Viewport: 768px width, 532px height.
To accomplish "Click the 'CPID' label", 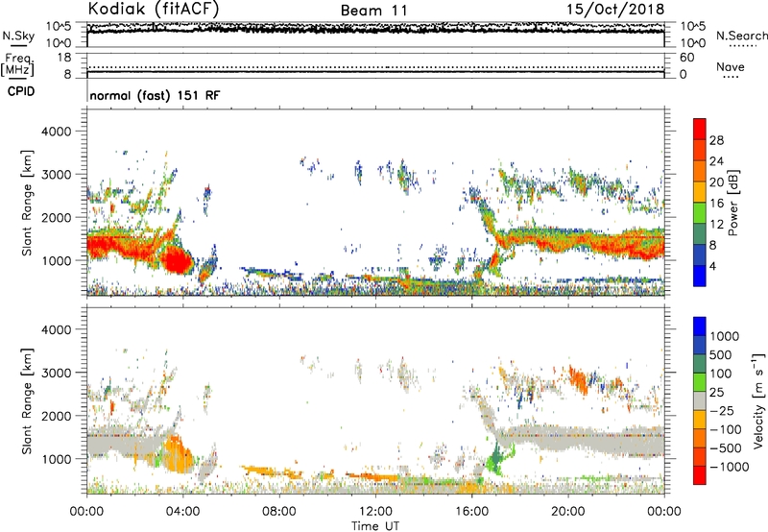I will [21, 91].
